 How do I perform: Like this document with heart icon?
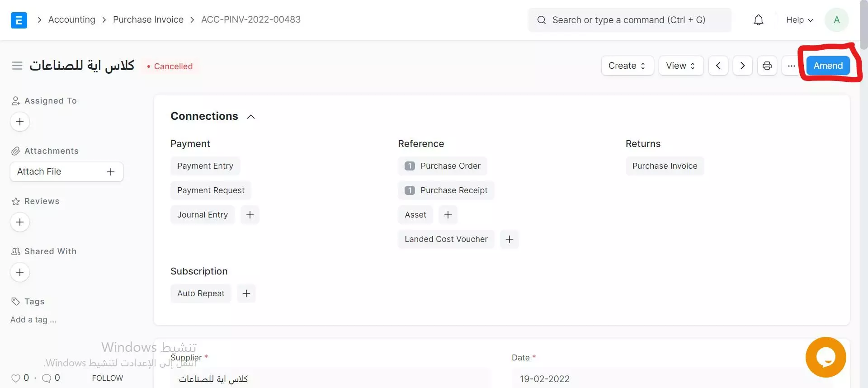pos(16,378)
